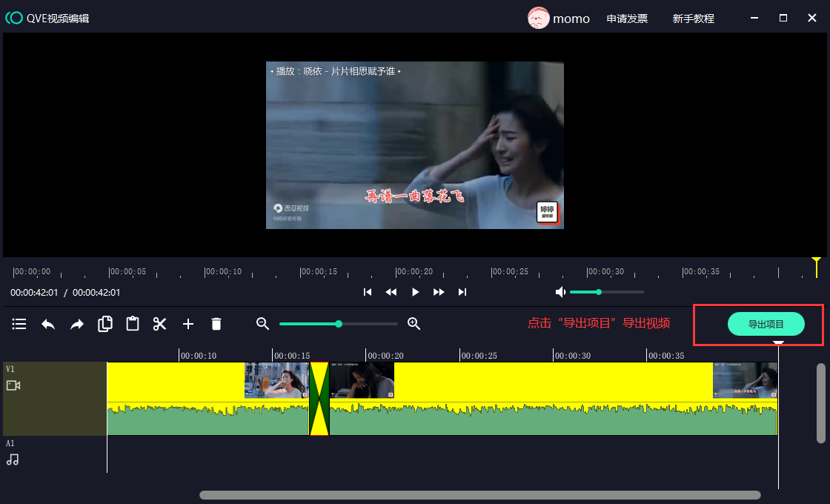Click the scissors cut tool icon
830x504 pixels.
point(159,324)
